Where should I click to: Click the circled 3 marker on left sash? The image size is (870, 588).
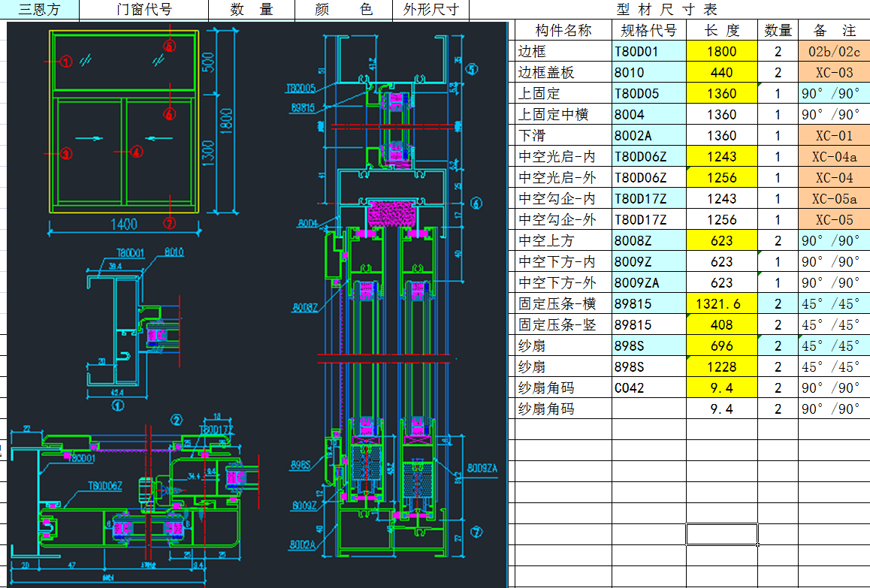pos(67,153)
